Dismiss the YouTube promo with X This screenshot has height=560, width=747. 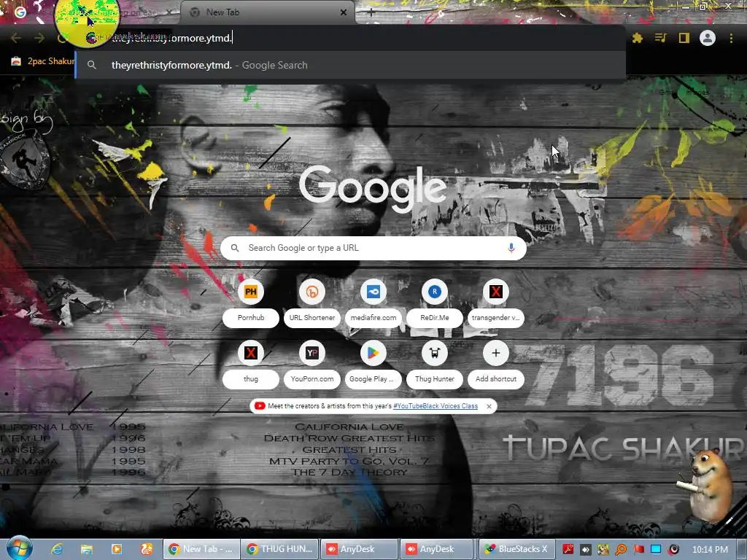click(489, 406)
